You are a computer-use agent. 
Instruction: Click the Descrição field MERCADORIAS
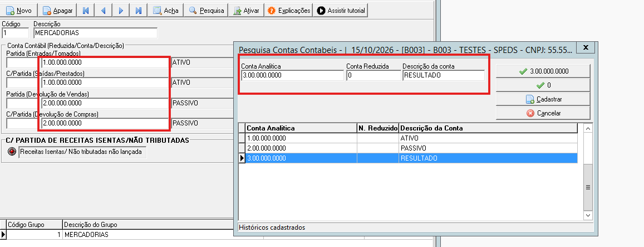[95, 33]
